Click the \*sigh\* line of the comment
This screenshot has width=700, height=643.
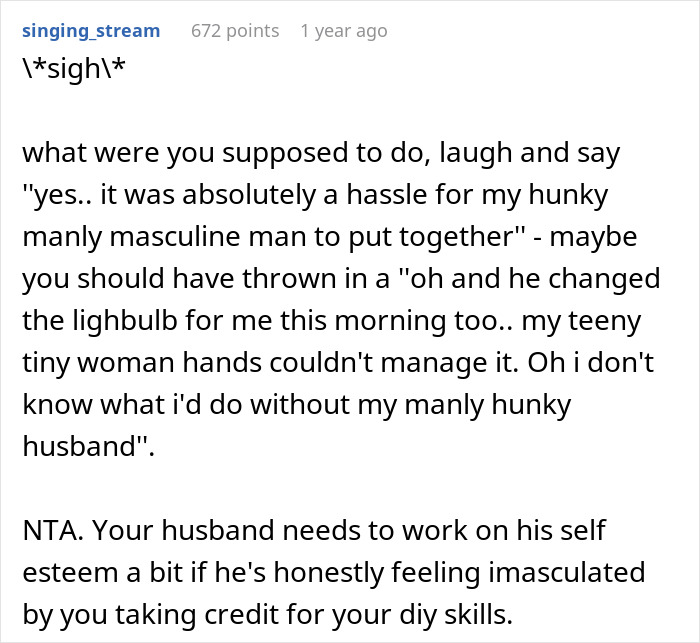pyautogui.click(x=74, y=69)
